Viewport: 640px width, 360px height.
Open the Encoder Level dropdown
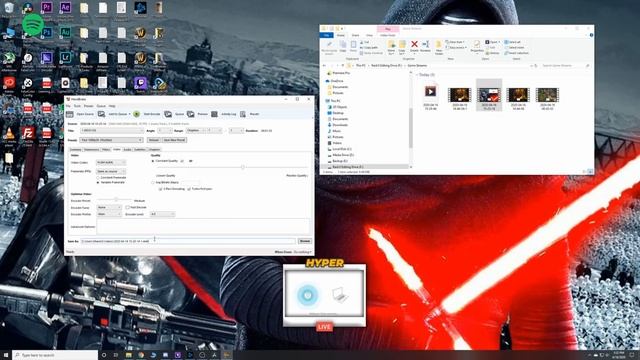tap(162, 214)
